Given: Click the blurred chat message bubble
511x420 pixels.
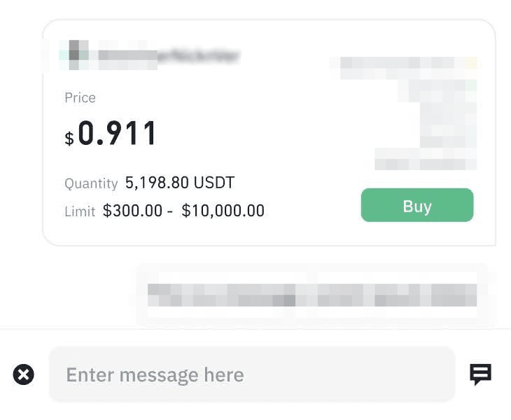Looking at the screenshot, I should coord(312,295).
